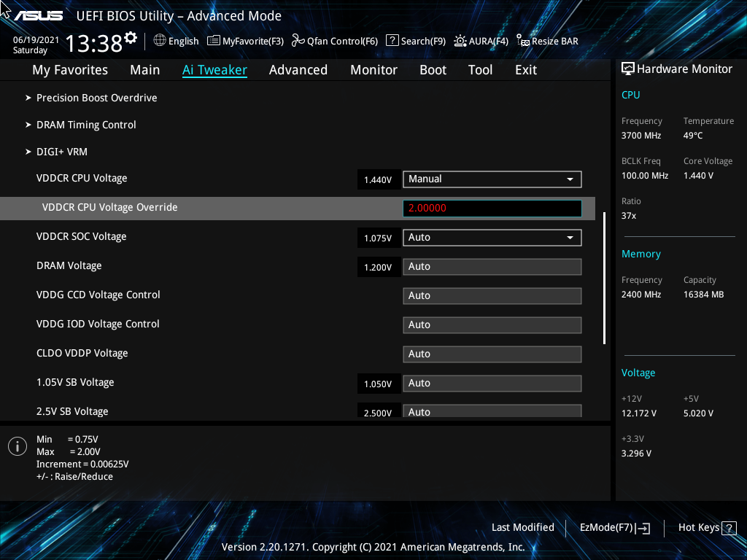Screen dimensions: 747x560
Task: Open AURA lighting settings
Action: [481, 41]
